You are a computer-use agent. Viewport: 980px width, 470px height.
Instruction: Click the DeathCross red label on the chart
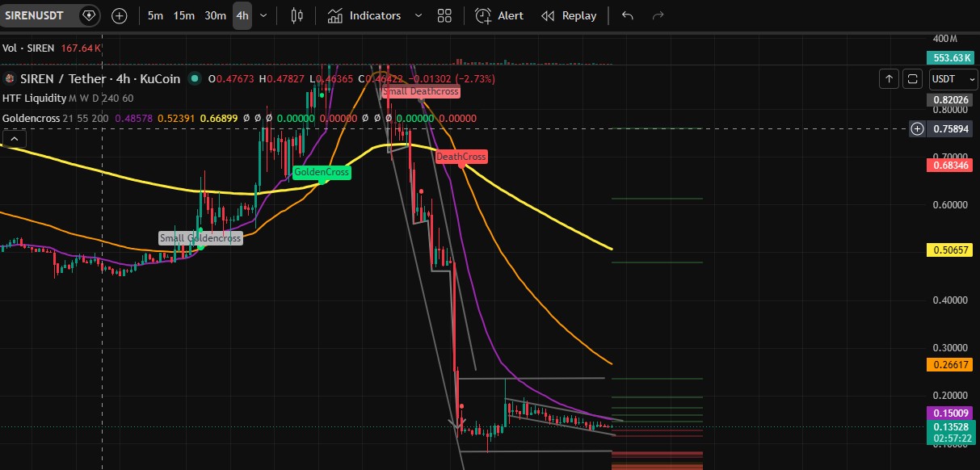461,157
